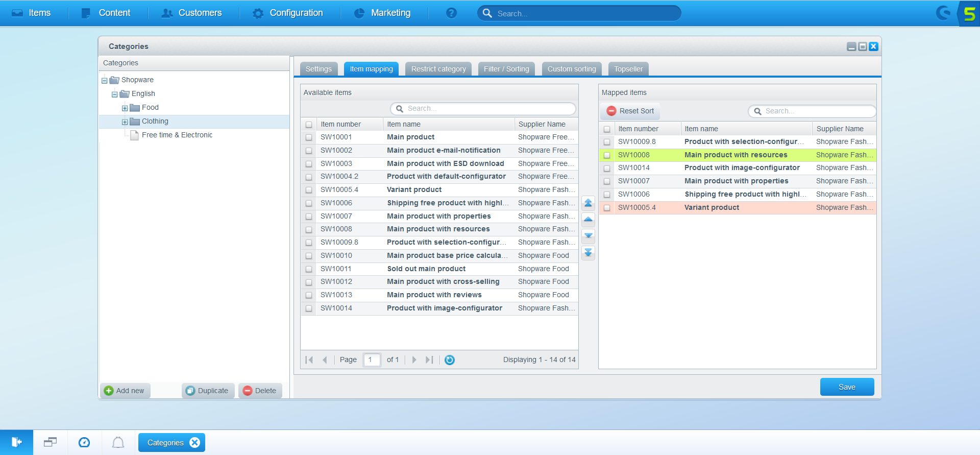Open the help question mark icon

click(x=451, y=13)
